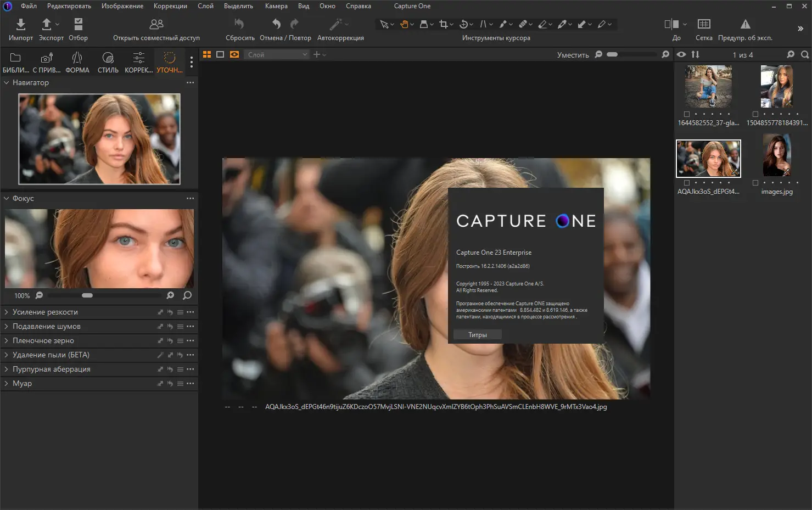
Task: Toggle browser visibility eye icon
Action: point(681,54)
